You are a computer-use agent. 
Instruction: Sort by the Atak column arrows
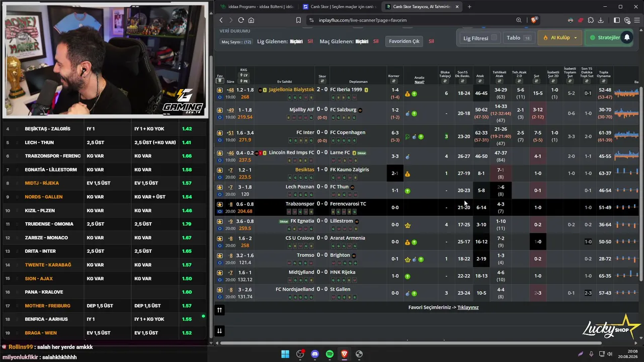[x=480, y=81]
